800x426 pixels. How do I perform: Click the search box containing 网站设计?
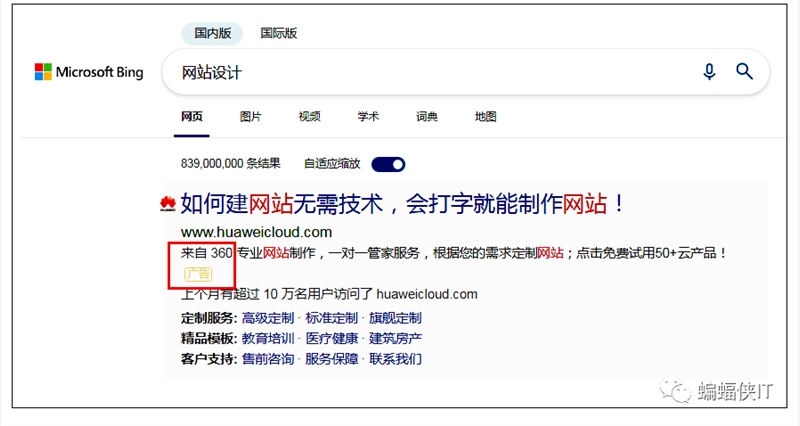[465, 72]
